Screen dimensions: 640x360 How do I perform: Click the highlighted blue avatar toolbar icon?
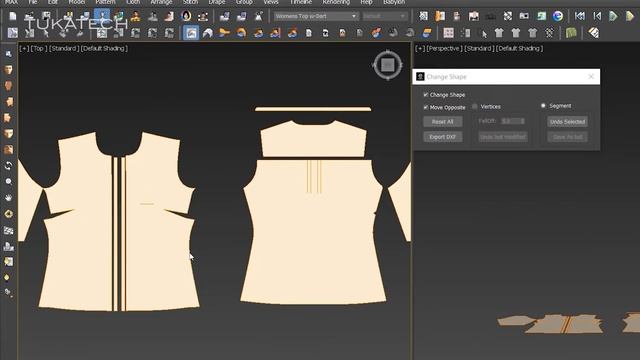pos(102,16)
